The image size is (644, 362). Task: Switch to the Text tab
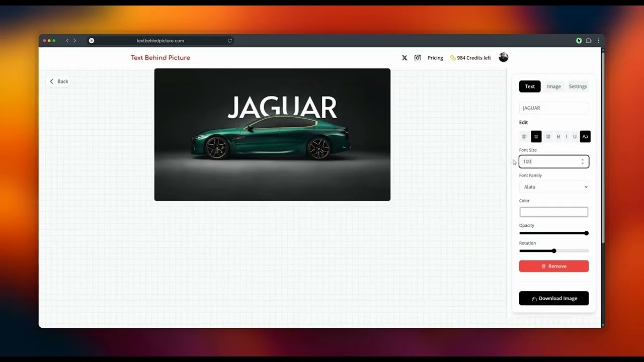tap(530, 86)
